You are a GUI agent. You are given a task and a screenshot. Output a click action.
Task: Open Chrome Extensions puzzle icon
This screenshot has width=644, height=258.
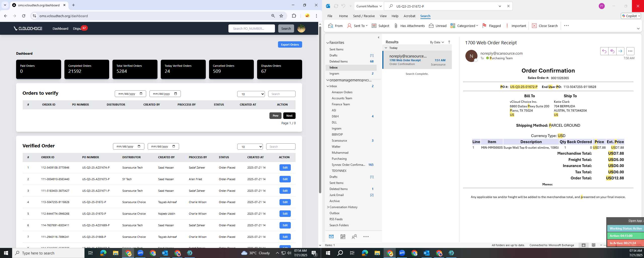(x=294, y=16)
